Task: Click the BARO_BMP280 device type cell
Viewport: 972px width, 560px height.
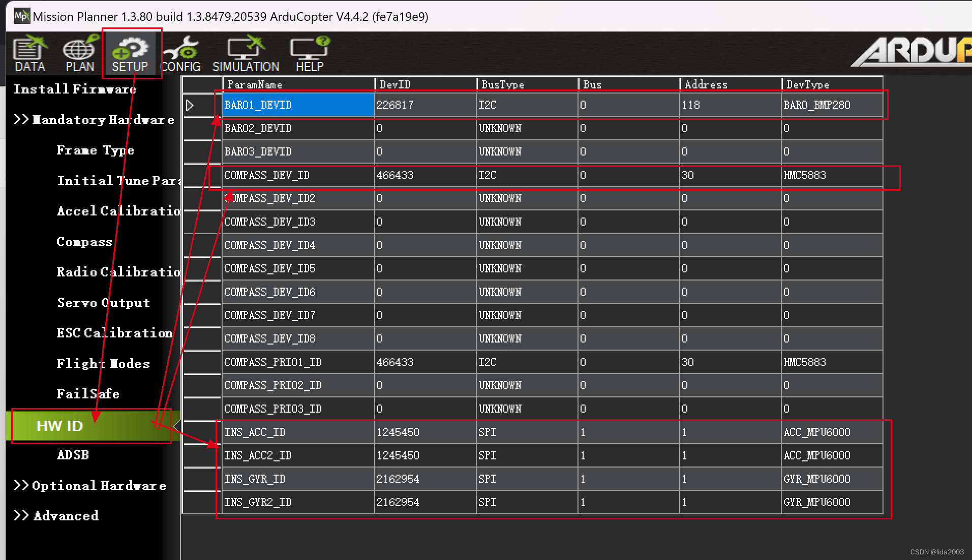Action: pyautogui.click(x=832, y=105)
